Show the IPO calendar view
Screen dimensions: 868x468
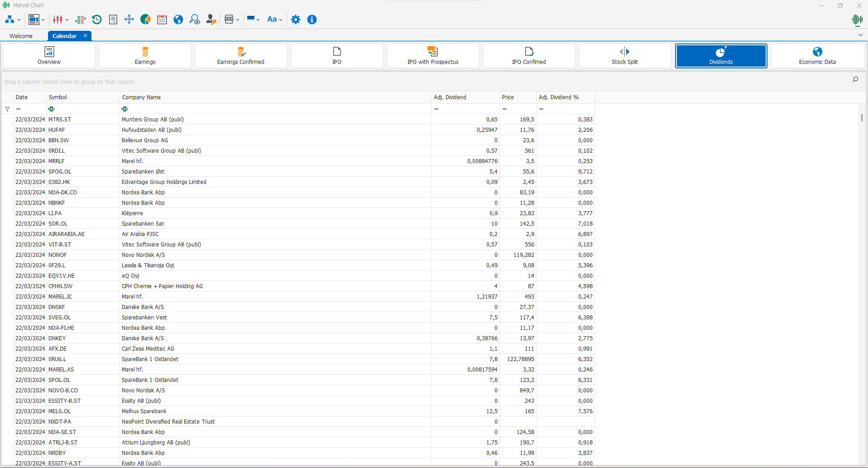point(337,56)
